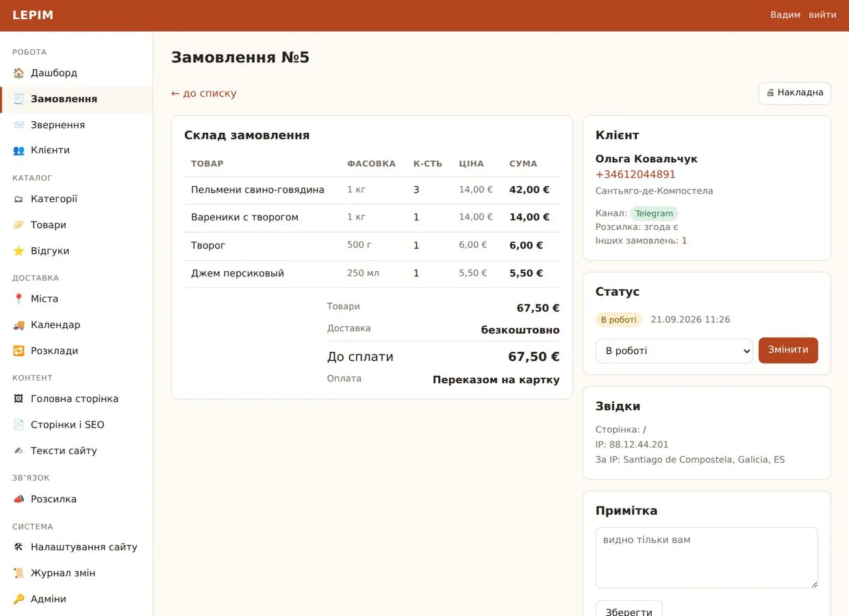Screen dimensions: 849x616
Task: Click the 'Сантьяго-де-Компостела' city text
Action: (x=655, y=191)
